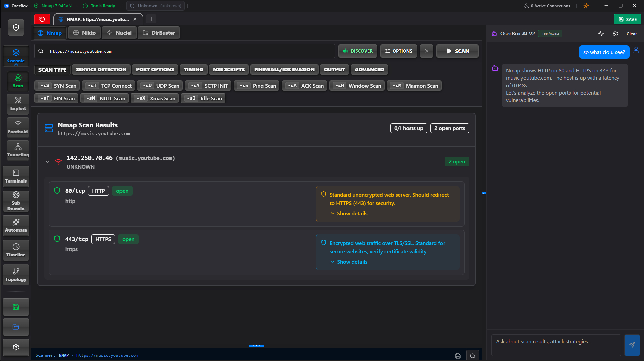The height and width of the screenshot is (361, 644).
Task: Select the Nmap scanner tab
Action: coord(50,33)
